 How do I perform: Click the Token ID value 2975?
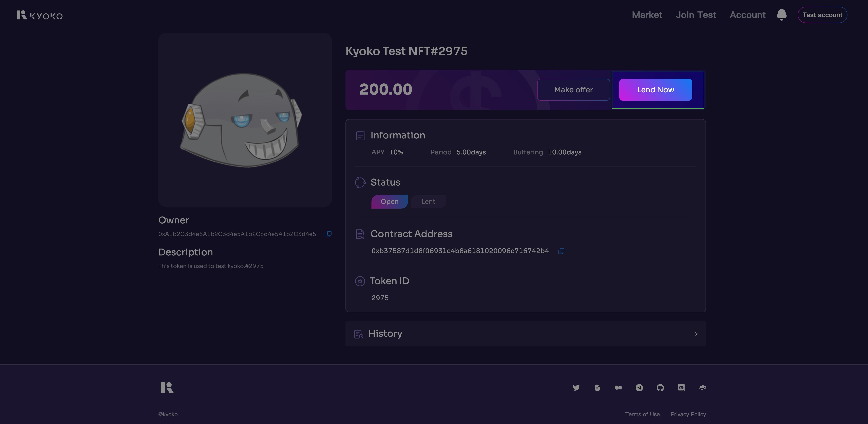(x=380, y=298)
